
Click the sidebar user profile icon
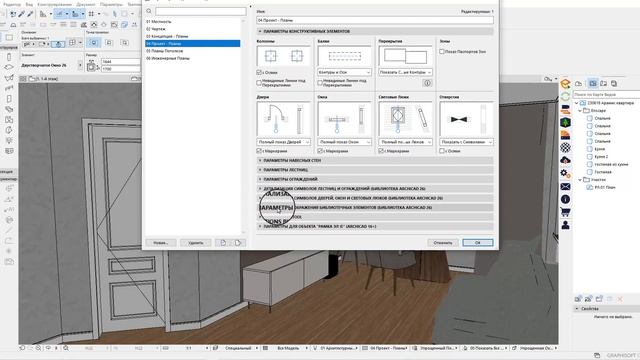coord(565,225)
